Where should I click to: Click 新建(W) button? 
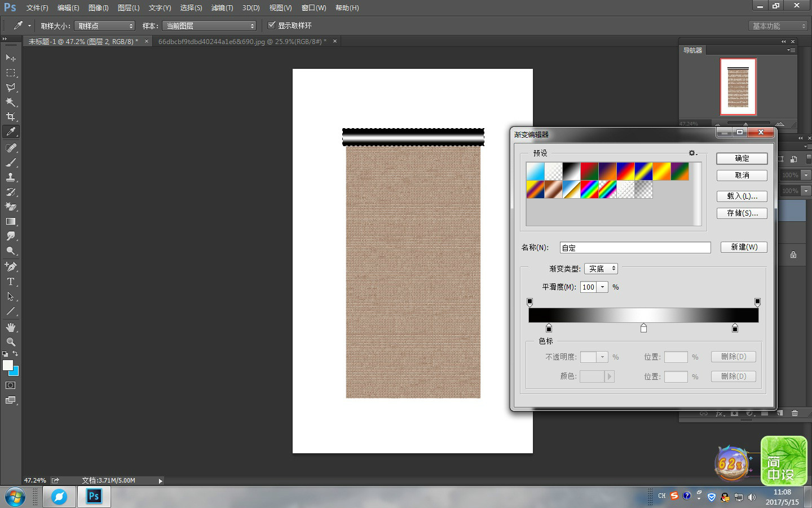coord(744,247)
